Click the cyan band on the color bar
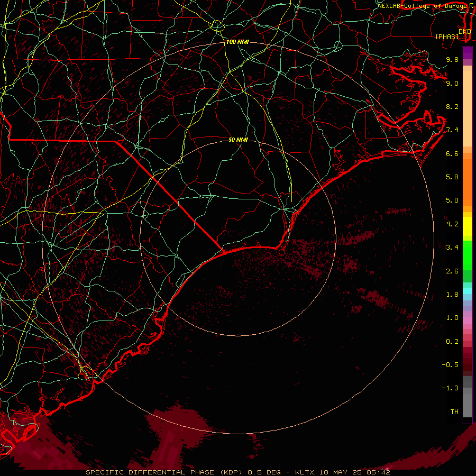This screenshot has height=476, width=476. pyautogui.click(x=467, y=290)
